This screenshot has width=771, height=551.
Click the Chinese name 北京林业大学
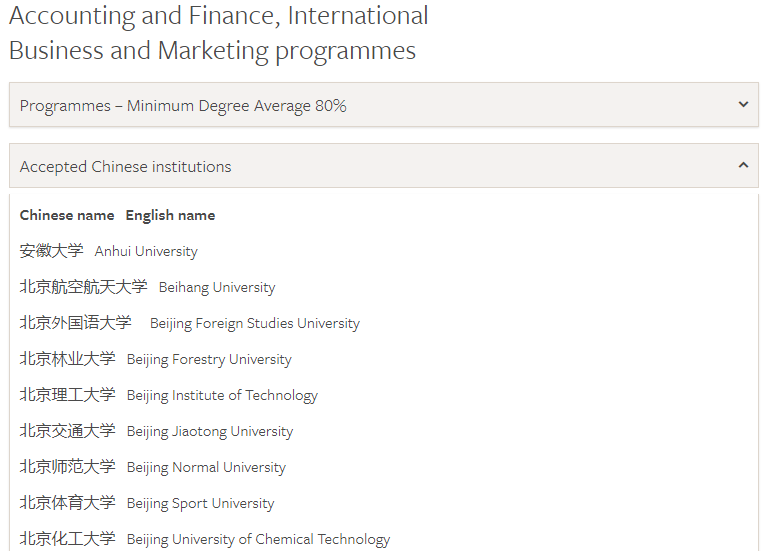68,359
